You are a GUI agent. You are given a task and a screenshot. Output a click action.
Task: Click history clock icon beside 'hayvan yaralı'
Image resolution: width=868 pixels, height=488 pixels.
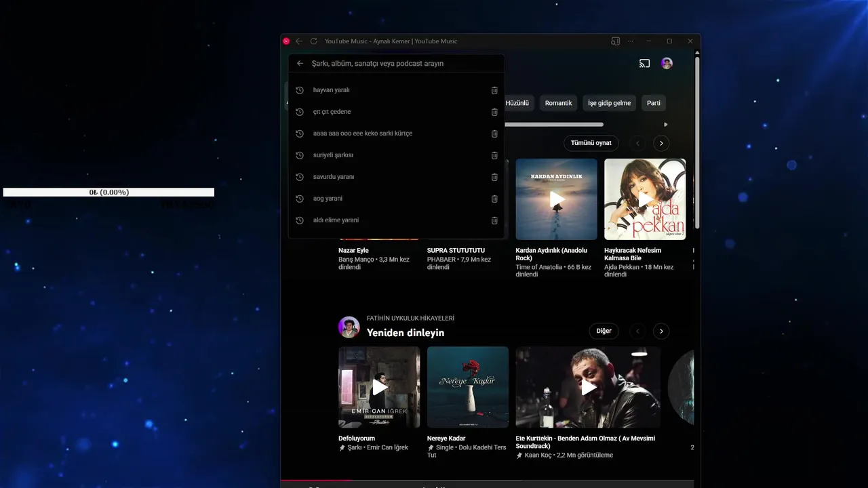(x=300, y=90)
